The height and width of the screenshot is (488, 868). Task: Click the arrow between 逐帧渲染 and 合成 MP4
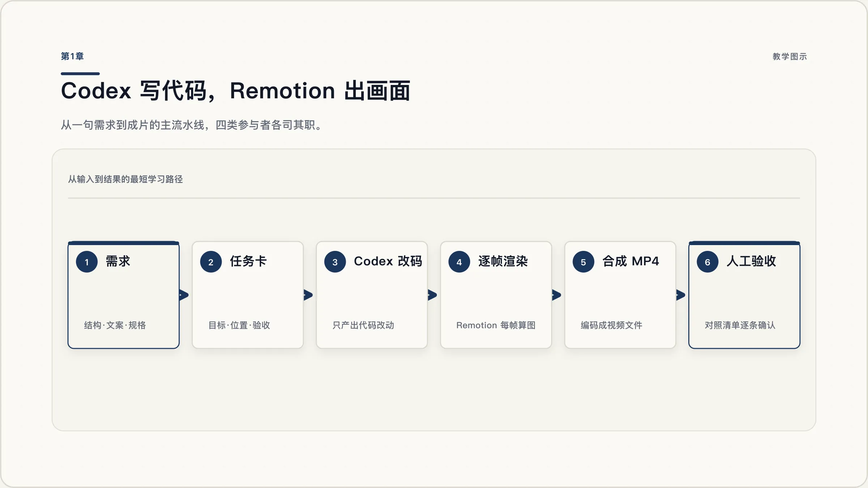pos(557,295)
